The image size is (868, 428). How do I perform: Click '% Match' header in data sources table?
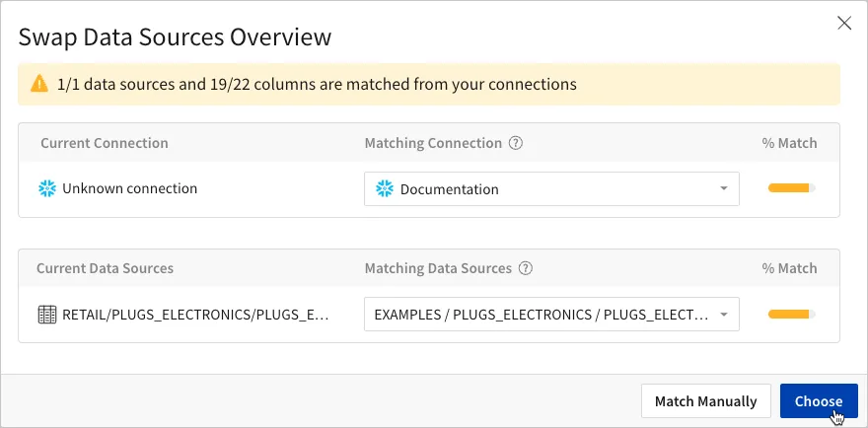(789, 268)
